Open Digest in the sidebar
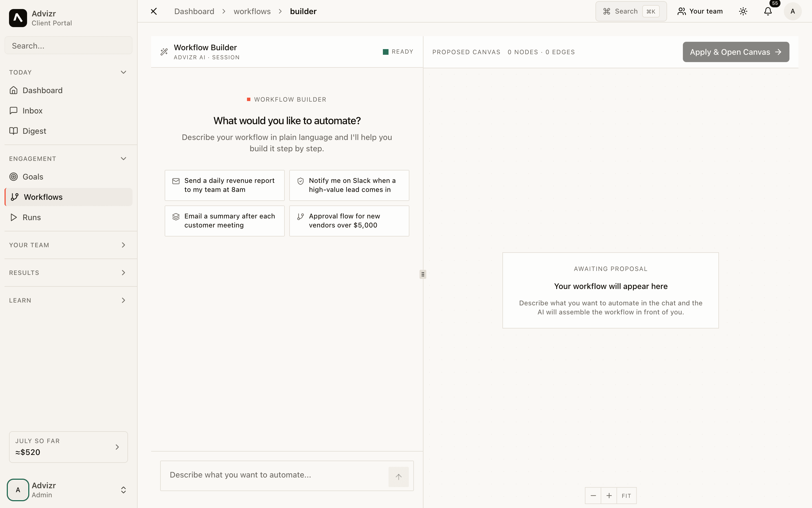812x508 pixels. pyautogui.click(x=69, y=131)
